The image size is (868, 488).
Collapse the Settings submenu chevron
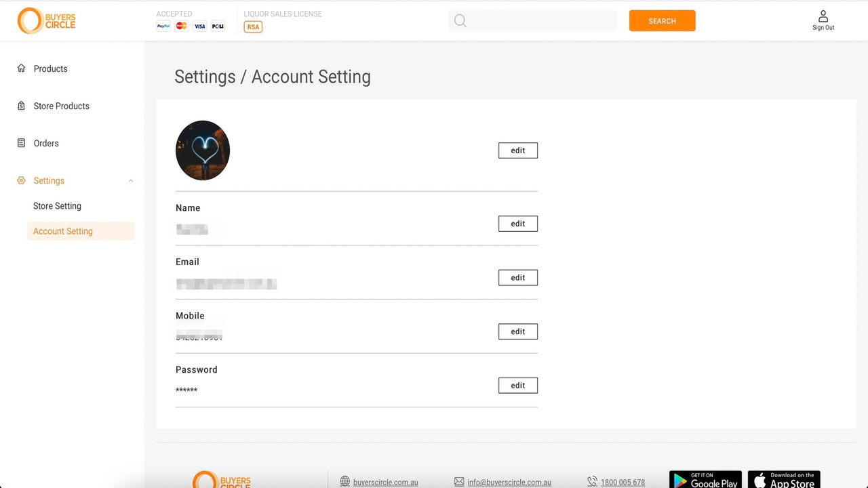[130, 181]
